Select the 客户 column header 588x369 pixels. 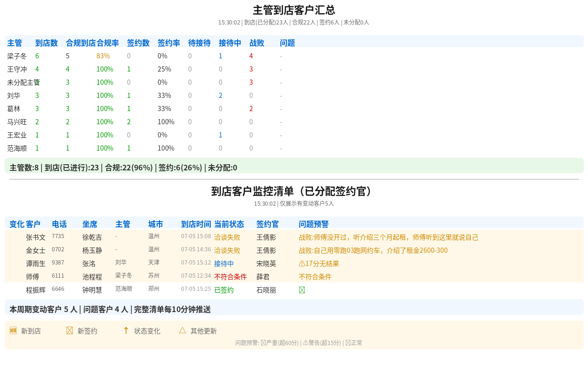pos(33,224)
